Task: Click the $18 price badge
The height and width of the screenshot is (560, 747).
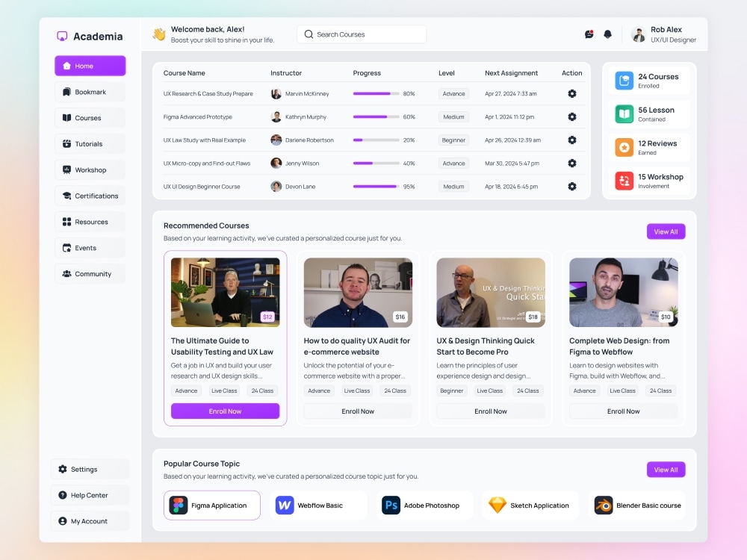Action: pos(533,317)
